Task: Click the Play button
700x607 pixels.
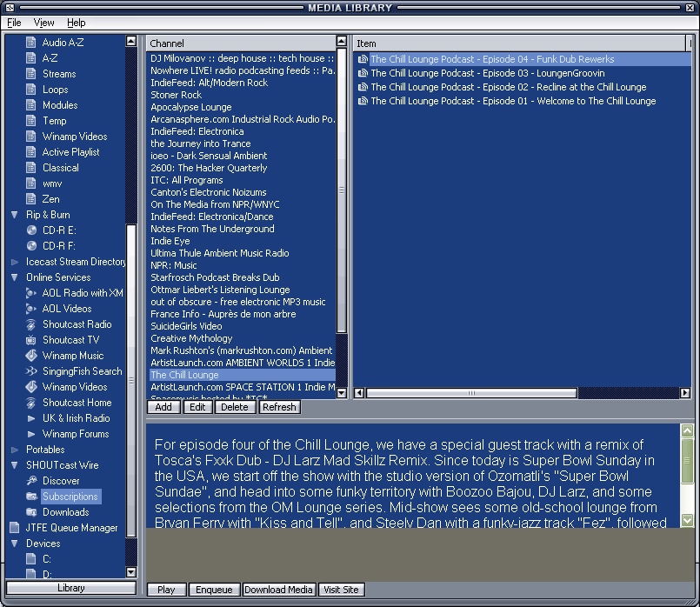Action: [166, 590]
